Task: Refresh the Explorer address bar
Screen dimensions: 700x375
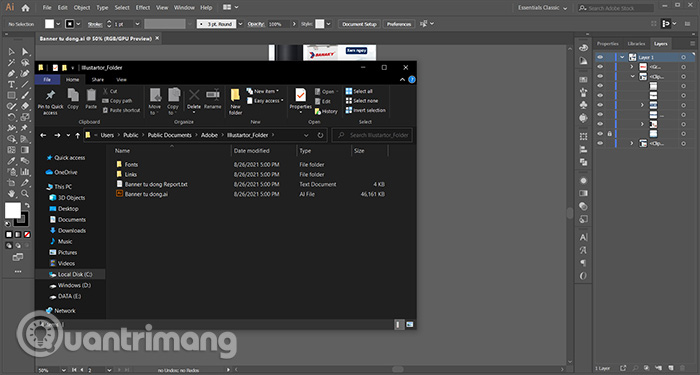Action: coord(320,135)
